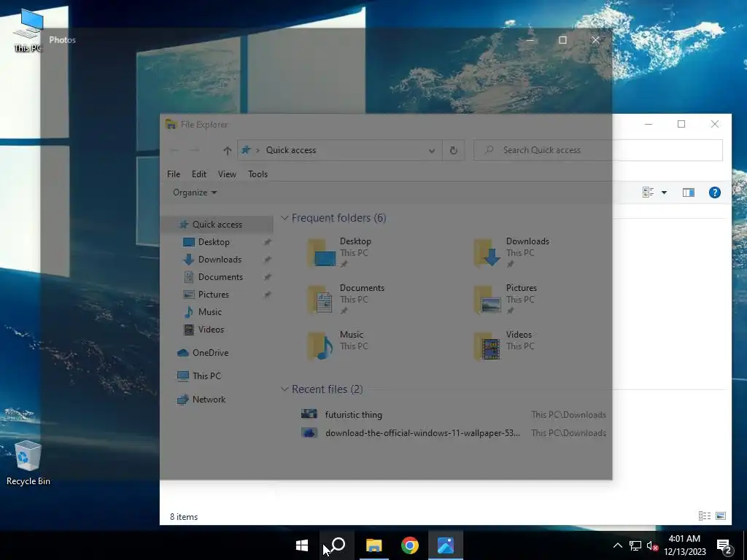
Task: Open the File menu
Action: point(174,174)
